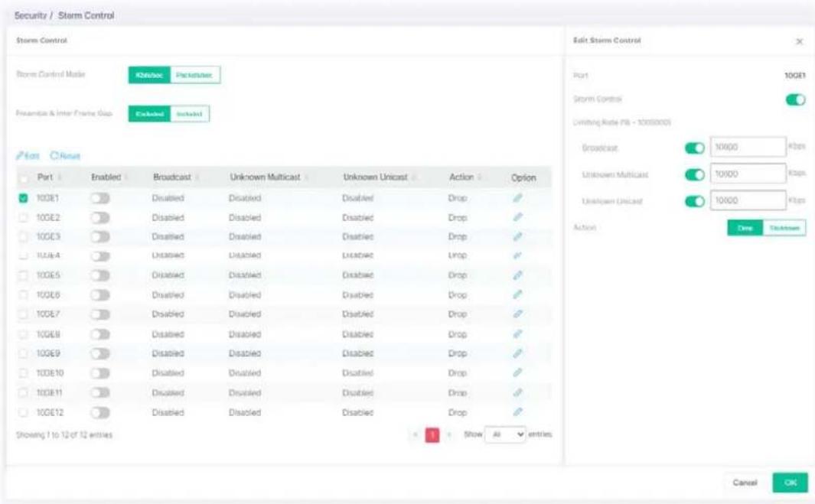Click the 10GE8 port name cell

tap(48, 334)
